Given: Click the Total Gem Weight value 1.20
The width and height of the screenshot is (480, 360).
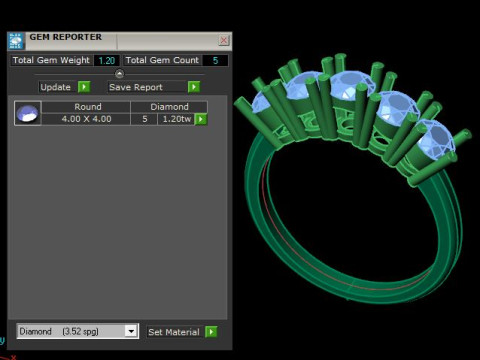Looking at the screenshot, I should coord(107,60).
